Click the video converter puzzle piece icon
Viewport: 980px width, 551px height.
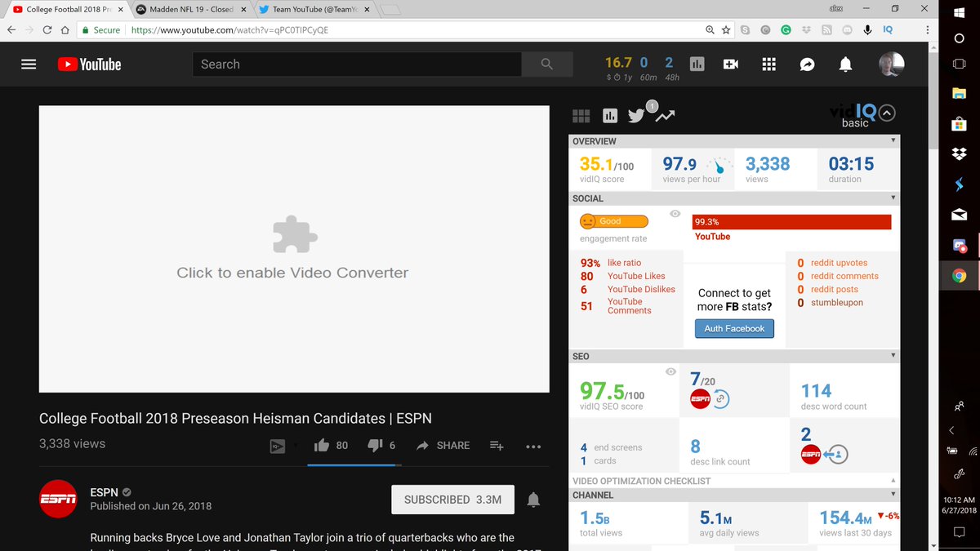tap(294, 234)
